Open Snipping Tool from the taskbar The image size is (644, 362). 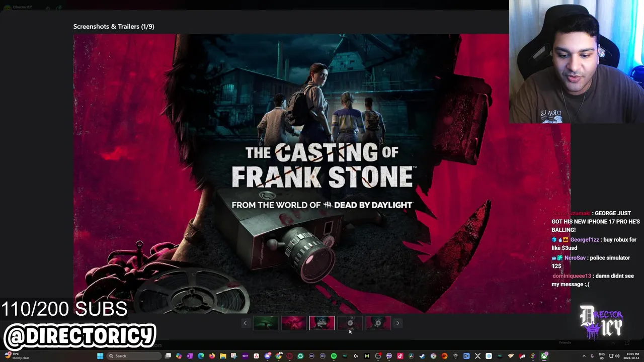pyautogui.click(x=234, y=356)
